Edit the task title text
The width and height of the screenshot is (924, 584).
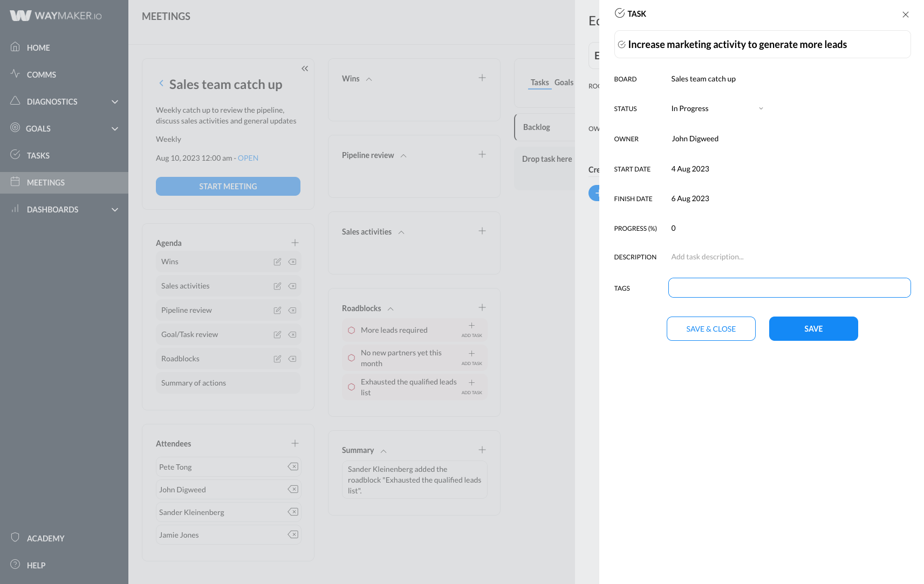tap(737, 44)
